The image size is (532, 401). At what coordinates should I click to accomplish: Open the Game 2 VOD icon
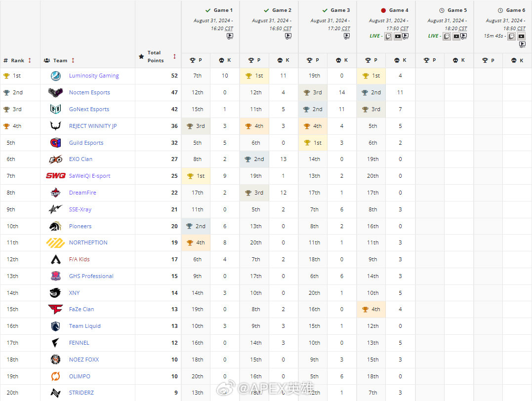pyautogui.click(x=288, y=36)
